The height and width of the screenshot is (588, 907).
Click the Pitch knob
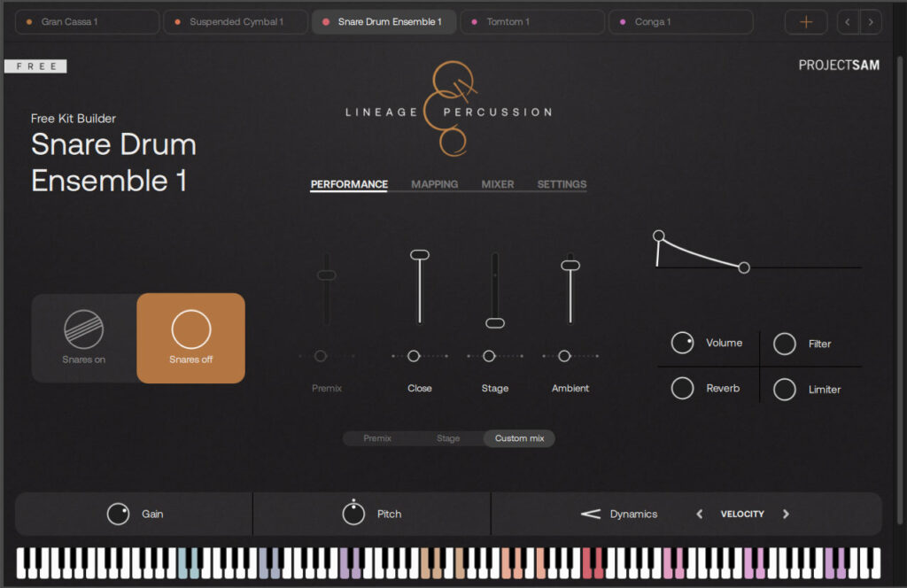pos(353,514)
